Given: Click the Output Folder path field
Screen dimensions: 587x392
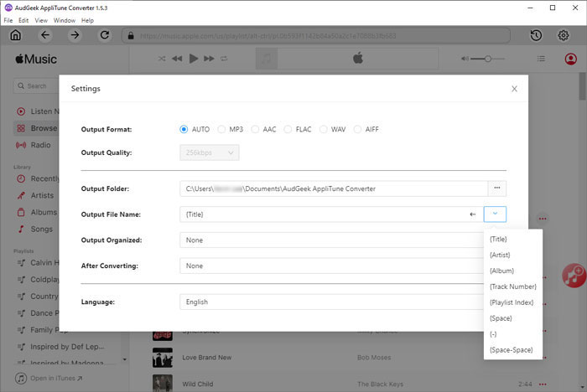Looking at the screenshot, I should click(334, 188).
